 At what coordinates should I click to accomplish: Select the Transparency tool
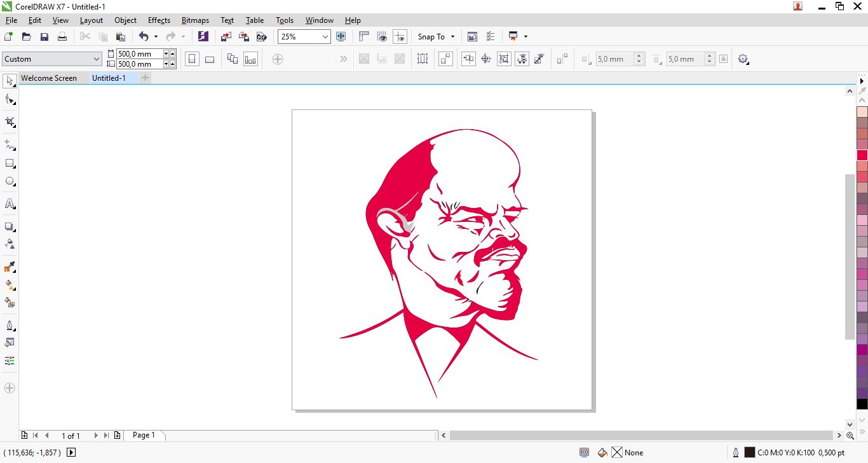[10, 244]
